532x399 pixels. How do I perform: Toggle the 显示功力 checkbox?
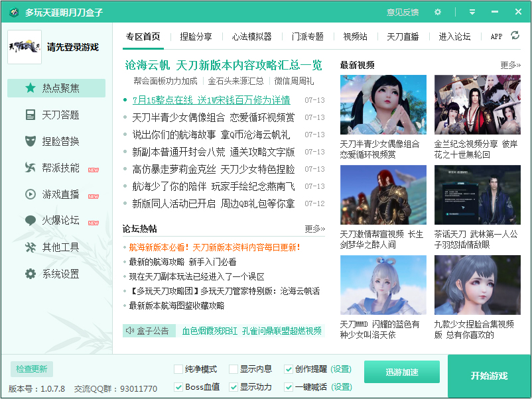233,387
